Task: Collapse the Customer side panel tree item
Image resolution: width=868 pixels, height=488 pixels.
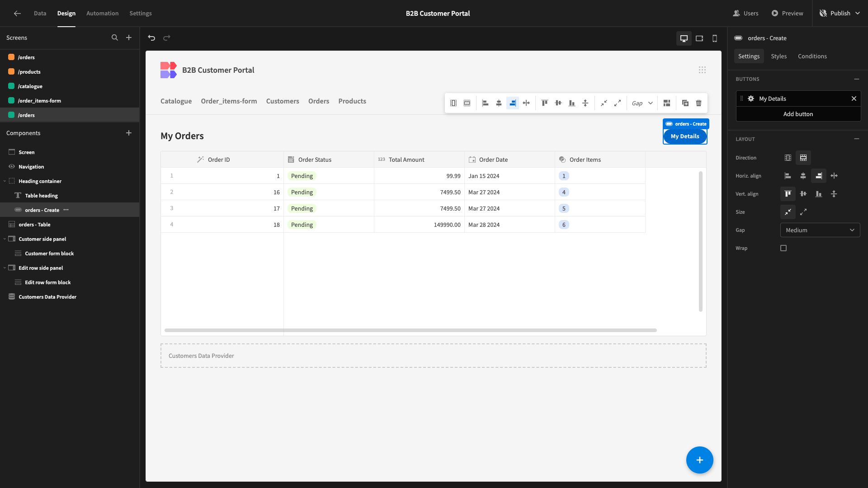Action: [5, 239]
